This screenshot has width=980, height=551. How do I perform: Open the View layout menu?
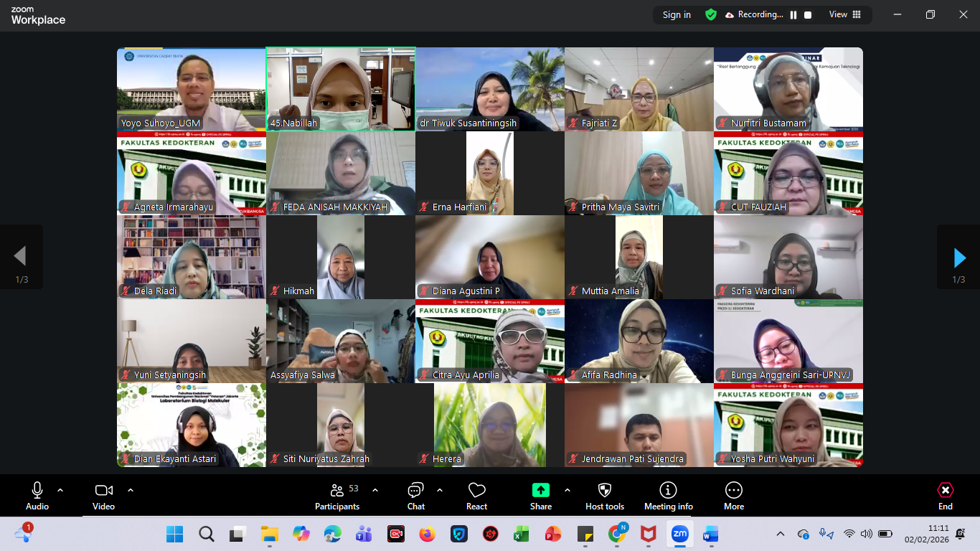point(845,14)
